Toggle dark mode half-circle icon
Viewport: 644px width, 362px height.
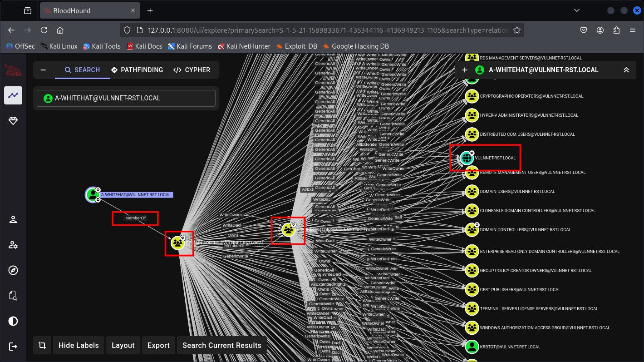[13, 322]
